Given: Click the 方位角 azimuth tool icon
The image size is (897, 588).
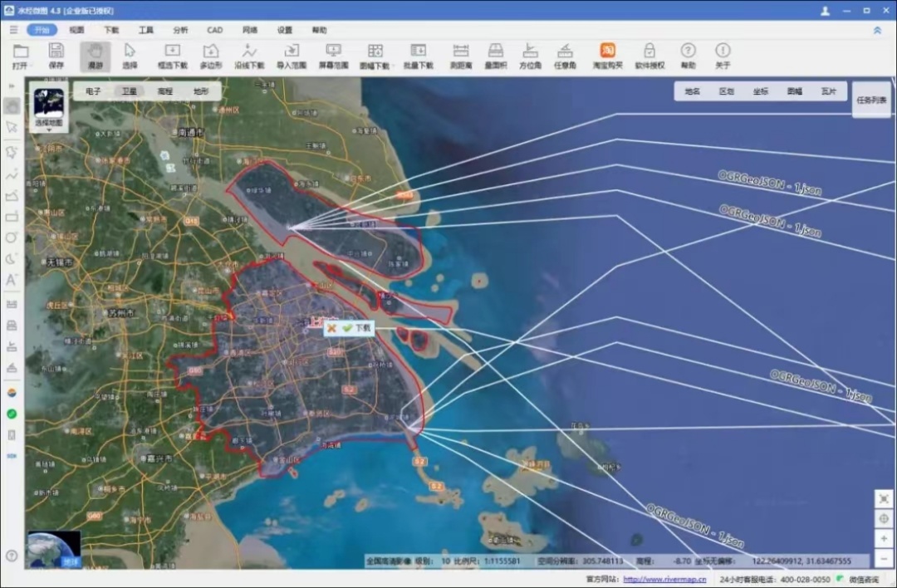Looking at the screenshot, I should 530,55.
